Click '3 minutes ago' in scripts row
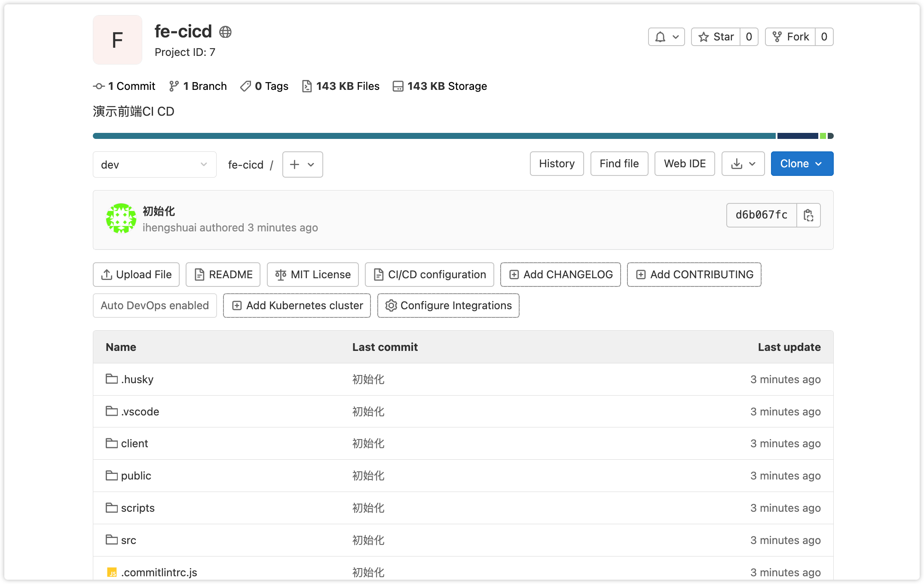The height and width of the screenshot is (584, 924). [786, 508]
